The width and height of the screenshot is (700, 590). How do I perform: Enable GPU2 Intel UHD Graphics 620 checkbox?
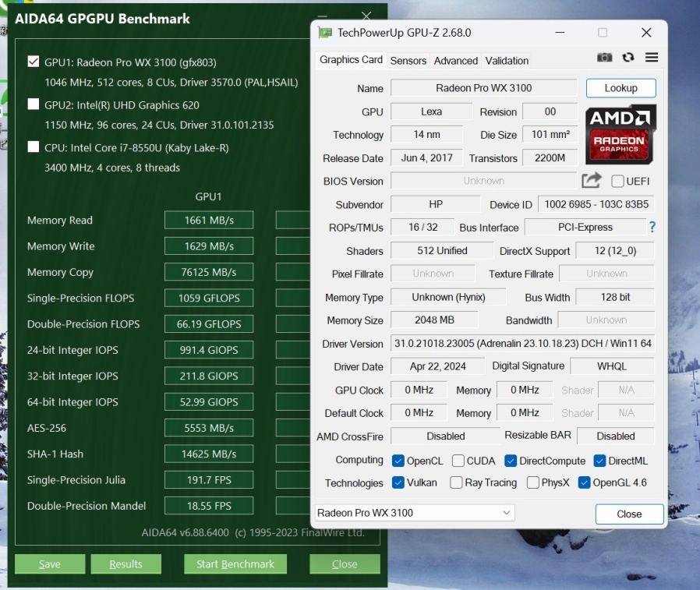pos(34,104)
